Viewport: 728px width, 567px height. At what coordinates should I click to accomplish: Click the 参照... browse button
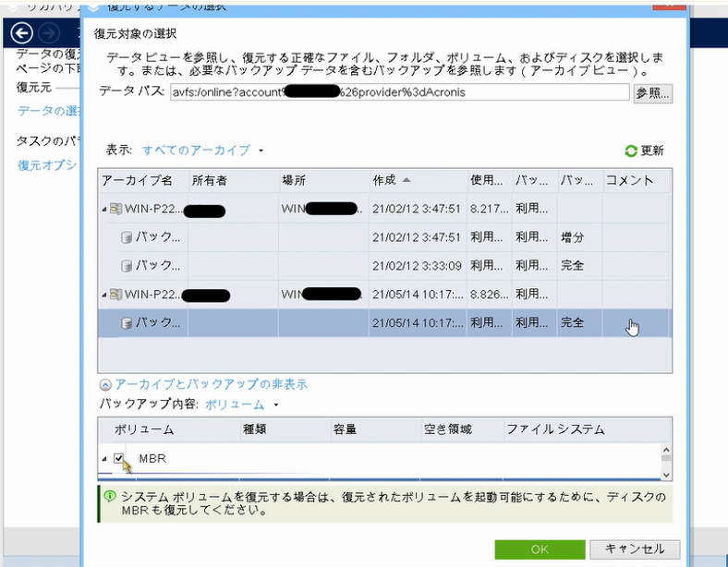point(652,93)
